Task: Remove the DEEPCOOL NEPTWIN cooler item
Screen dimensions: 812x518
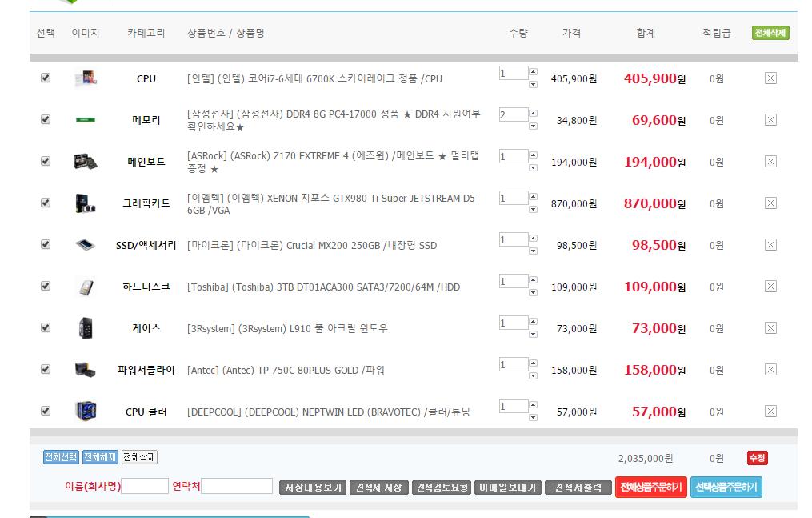Action: click(x=770, y=412)
